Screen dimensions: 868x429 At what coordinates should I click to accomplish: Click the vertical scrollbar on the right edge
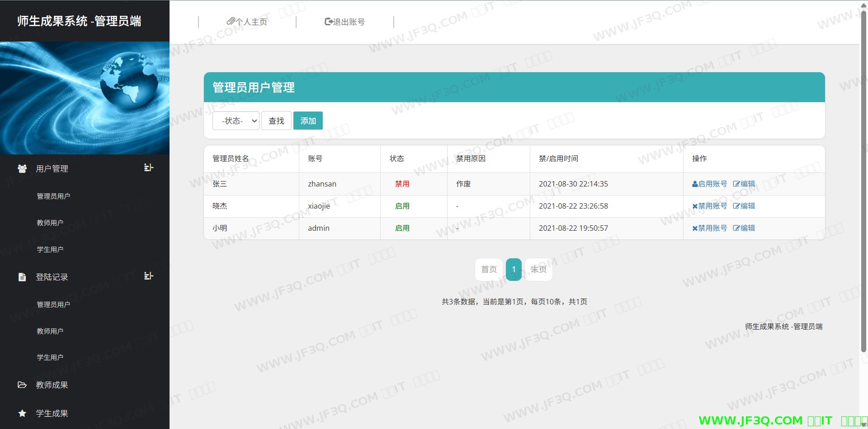(863, 181)
